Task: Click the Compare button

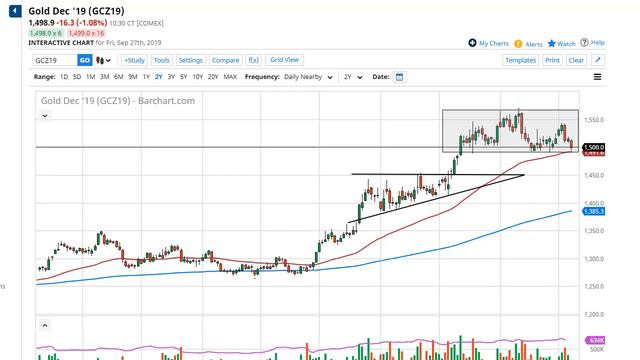Action: click(x=226, y=60)
